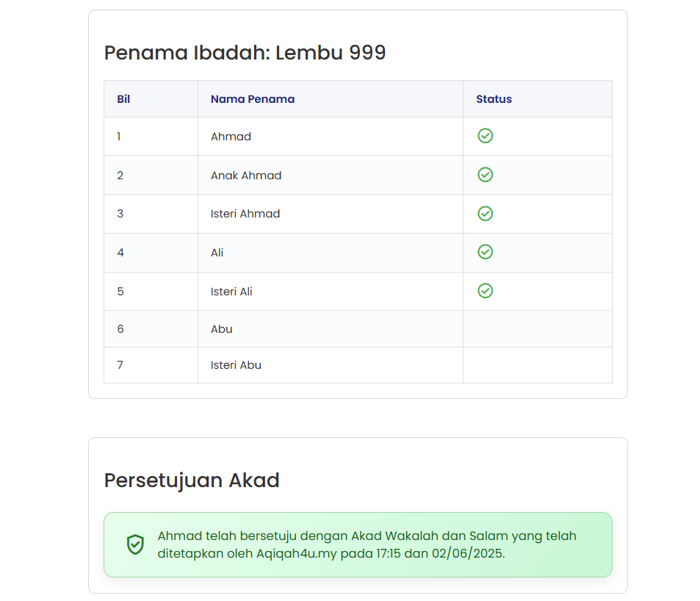Click the Anak Ahmad name cell
Viewport: 700px width, 601px height.
tap(246, 176)
